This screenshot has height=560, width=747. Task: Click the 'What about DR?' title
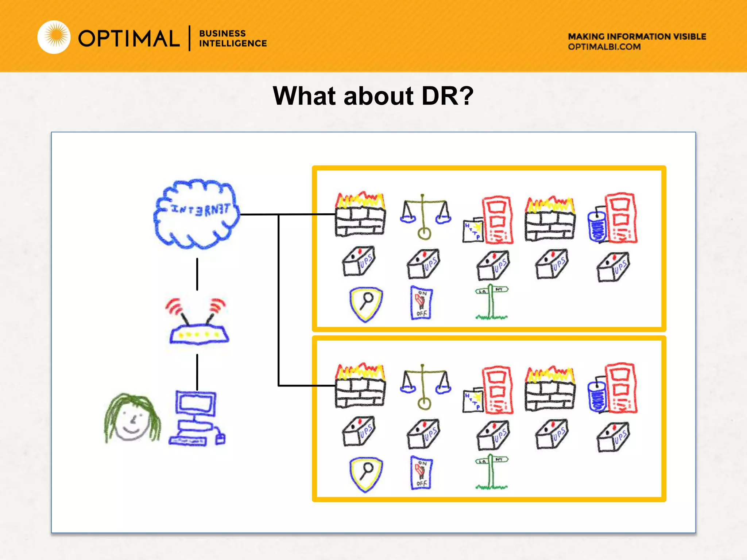coord(373,96)
